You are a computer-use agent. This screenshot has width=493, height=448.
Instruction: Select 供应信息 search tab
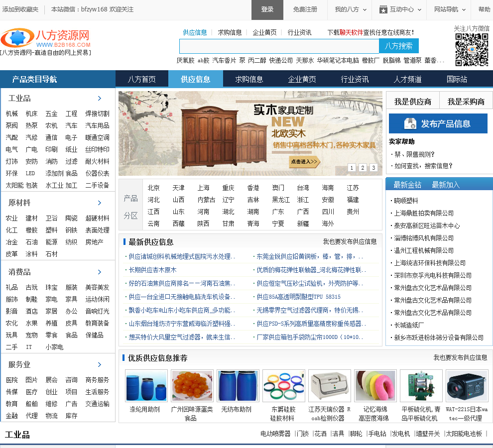coord(195,32)
